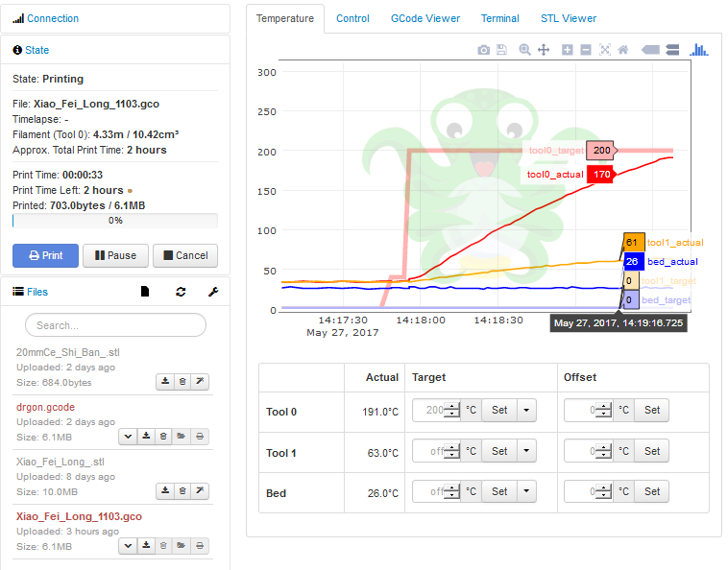Reset graph axes with the home icon
Screen dimensions: 728x570
tap(623, 50)
